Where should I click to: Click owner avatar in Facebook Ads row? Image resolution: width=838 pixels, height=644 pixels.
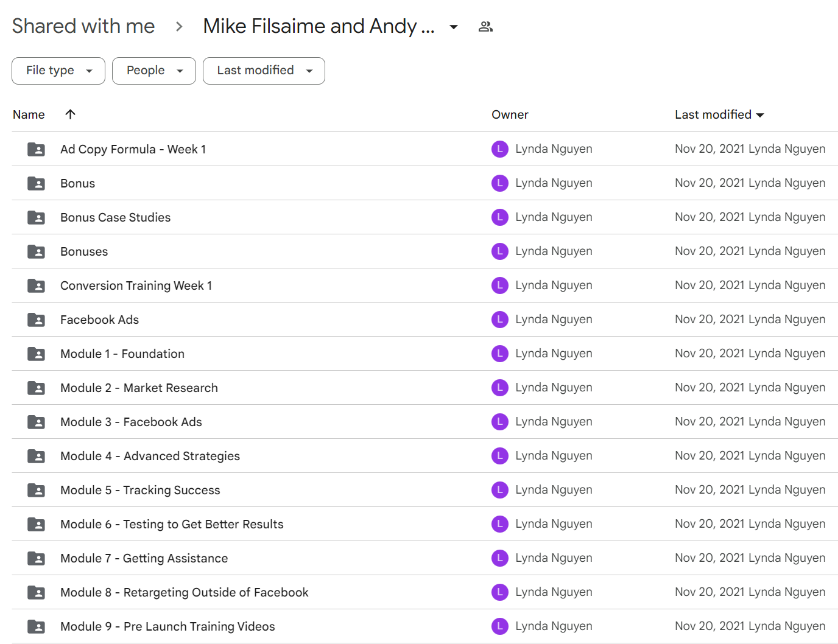[x=500, y=320]
